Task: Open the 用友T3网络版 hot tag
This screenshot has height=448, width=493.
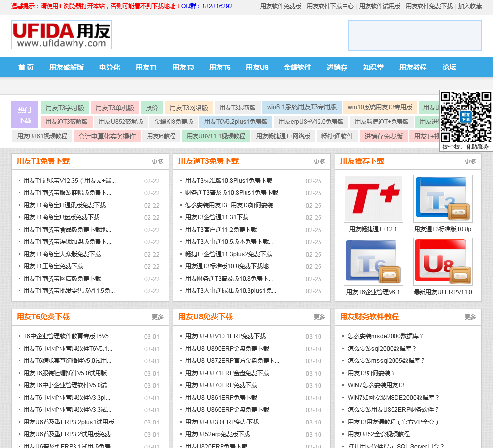Action: point(189,108)
